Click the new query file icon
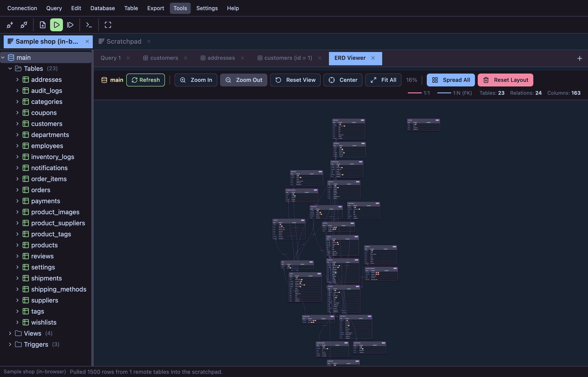This screenshot has height=377, width=588. [43, 25]
